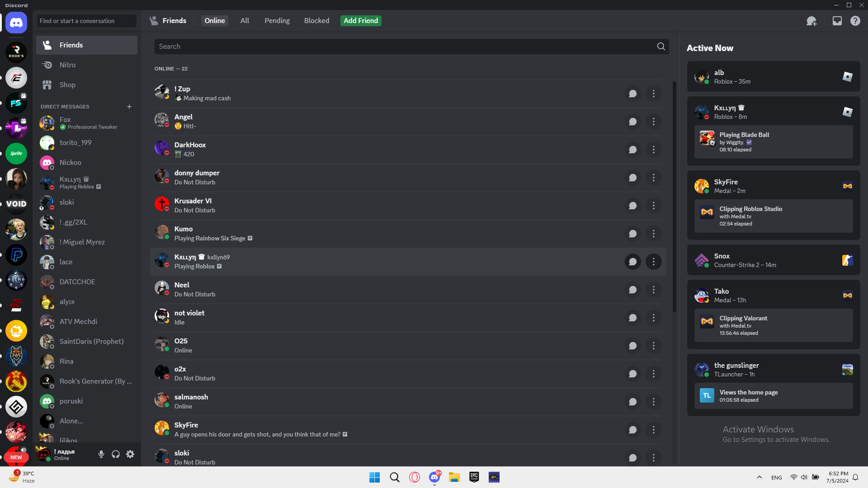868x488 pixels.
Task: Open Snox Counter-Strike 2 activity card
Action: pyautogui.click(x=774, y=260)
